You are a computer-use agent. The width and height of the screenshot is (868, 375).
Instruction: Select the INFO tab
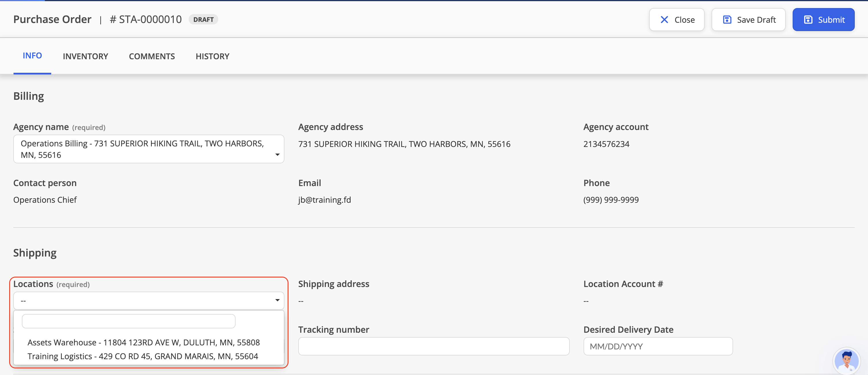click(x=32, y=56)
